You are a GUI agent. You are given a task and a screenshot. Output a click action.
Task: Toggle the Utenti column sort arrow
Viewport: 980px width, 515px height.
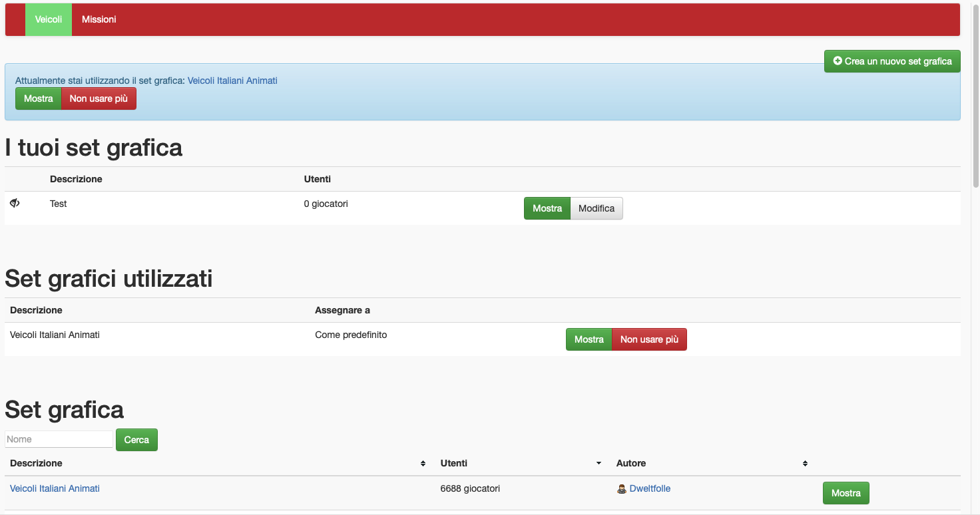pos(599,464)
